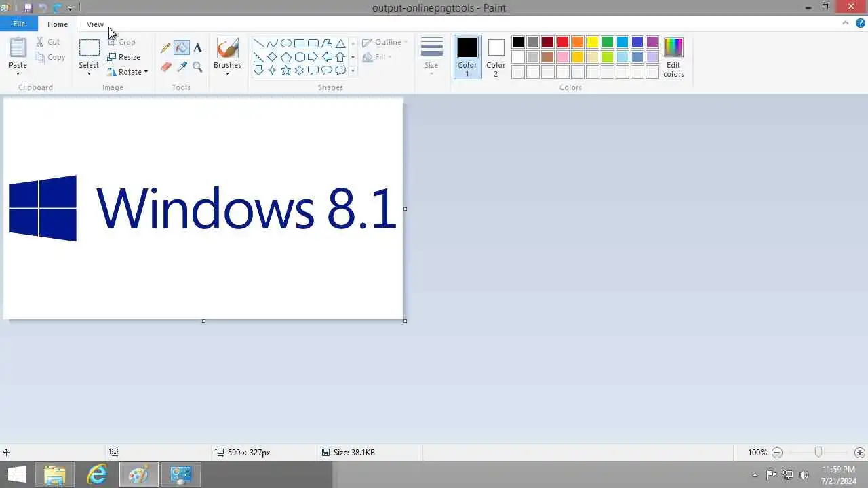
Task: Click the zoom slider handle
Action: click(x=818, y=452)
